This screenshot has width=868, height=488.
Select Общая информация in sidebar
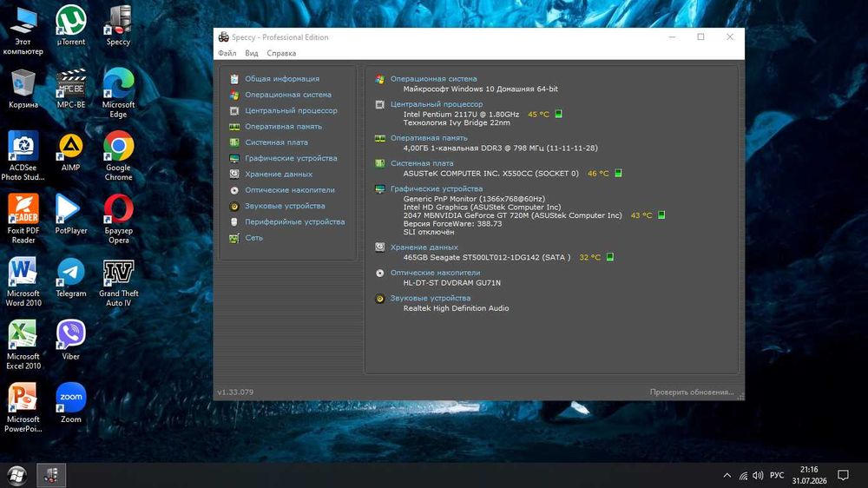pos(282,79)
